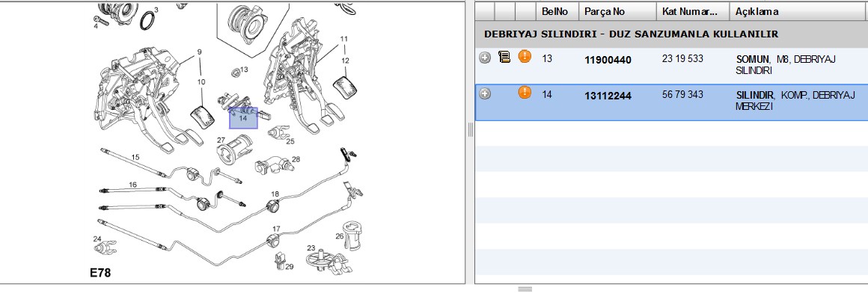Click catalog number 23 19 533
The image size is (868, 293).
tap(682, 58)
